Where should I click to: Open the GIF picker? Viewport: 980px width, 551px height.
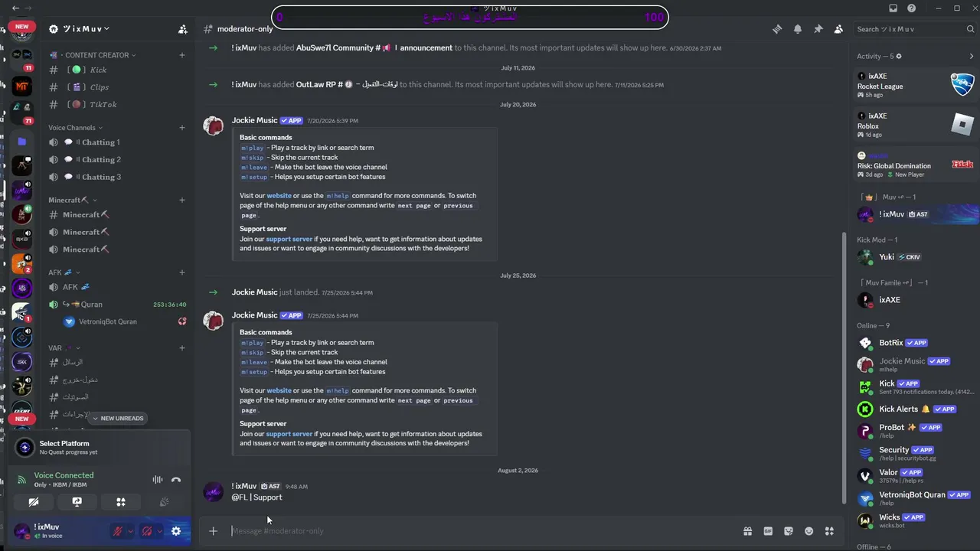click(x=768, y=531)
